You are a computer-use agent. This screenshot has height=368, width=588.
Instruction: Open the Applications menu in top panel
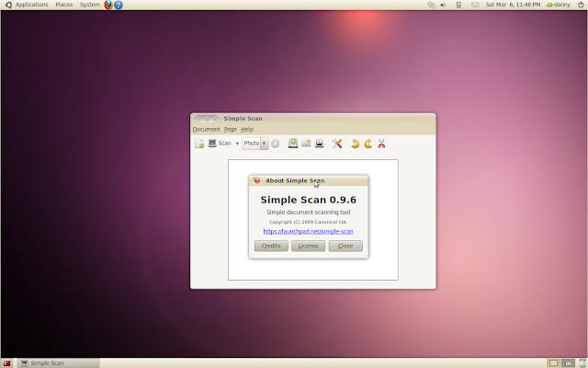(x=31, y=5)
